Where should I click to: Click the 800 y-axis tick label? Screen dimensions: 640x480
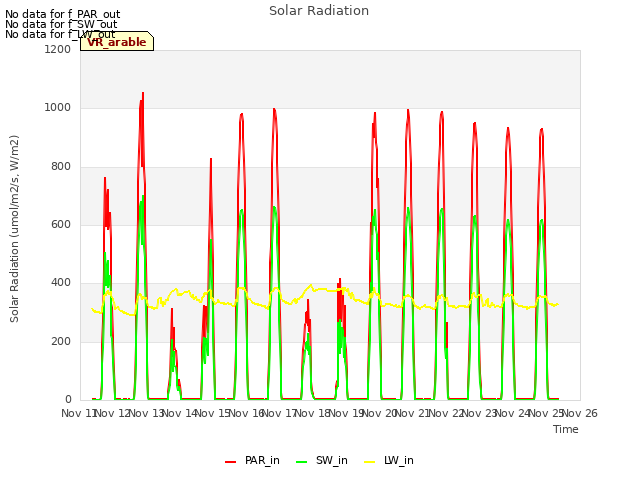61,167
